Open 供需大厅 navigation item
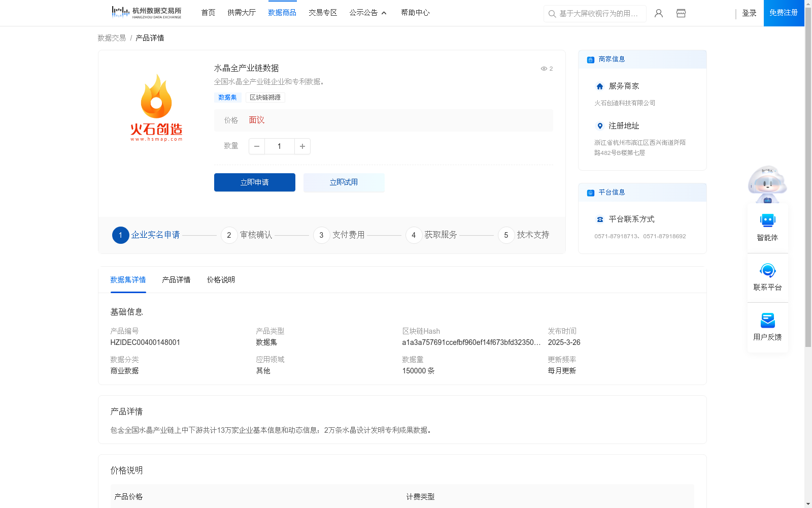The width and height of the screenshot is (812, 508). 242,13
